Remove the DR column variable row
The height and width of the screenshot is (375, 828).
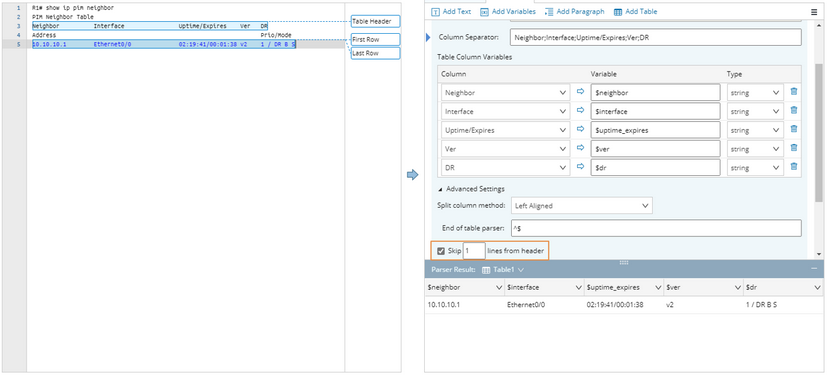[x=793, y=167]
